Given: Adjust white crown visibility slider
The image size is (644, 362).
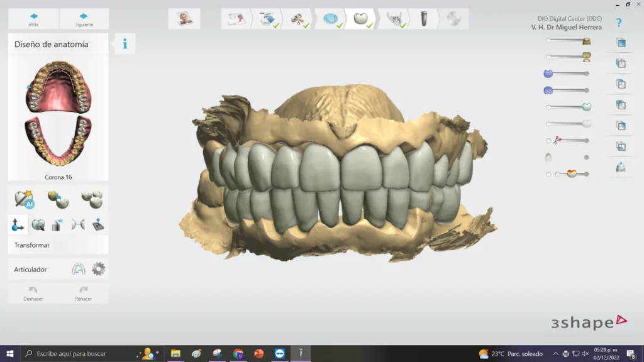Looking at the screenshot, I should coord(569,124).
